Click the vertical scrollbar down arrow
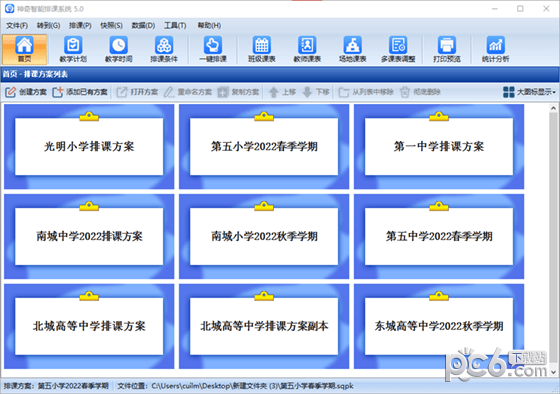Viewport: 560px width, 394px height. pyautogui.click(x=553, y=372)
